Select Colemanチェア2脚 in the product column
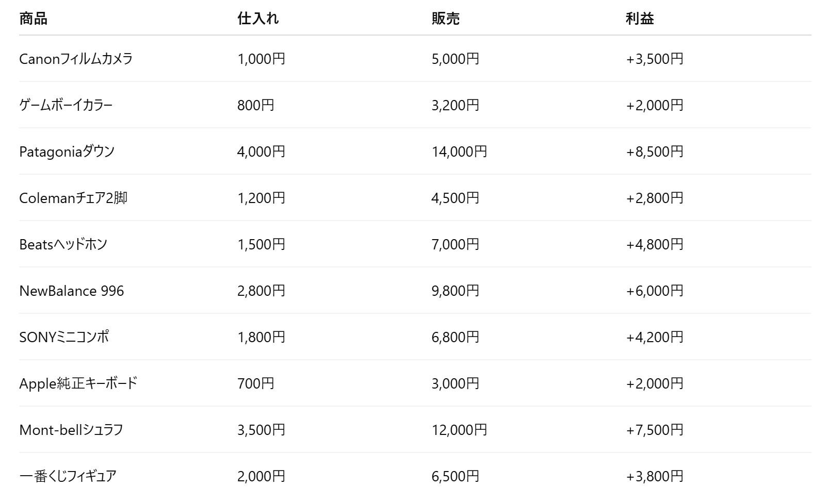The height and width of the screenshot is (504, 830). point(73,198)
